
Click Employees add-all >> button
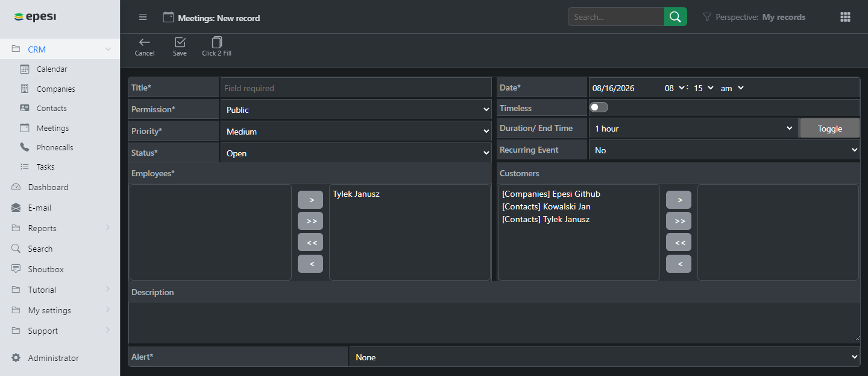pyautogui.click(x=310, y=221)
